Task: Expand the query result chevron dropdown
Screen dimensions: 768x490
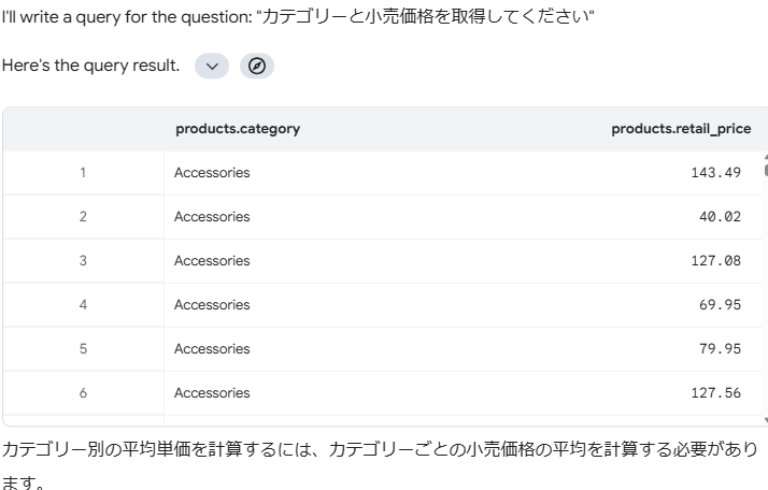Action: pyautogui.click(x=211, y=66)
